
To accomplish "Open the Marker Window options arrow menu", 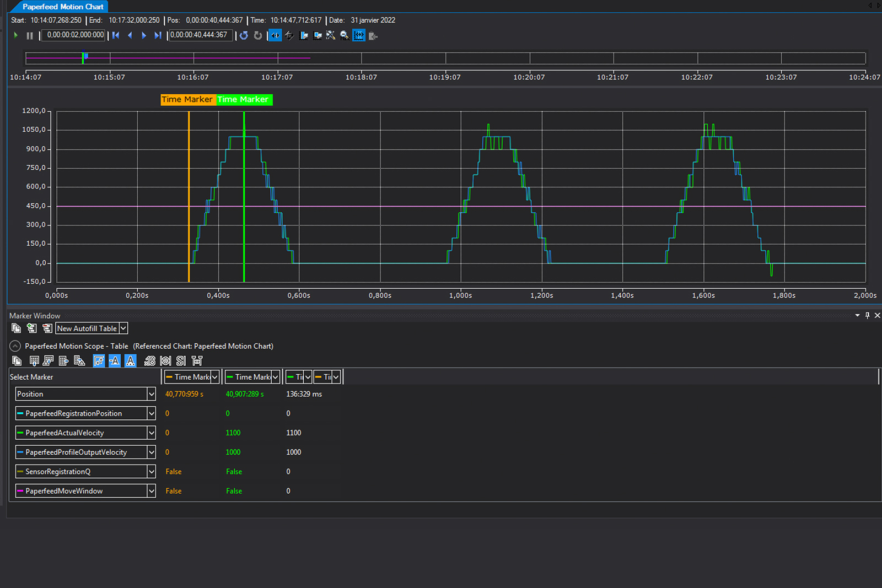I will (857, 316).
